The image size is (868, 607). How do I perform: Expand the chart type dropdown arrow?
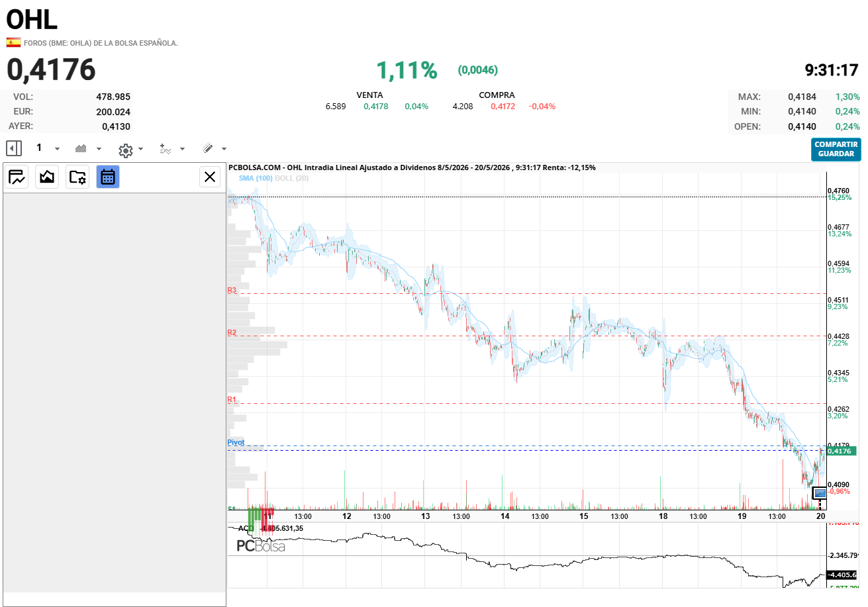tap(99, 149)
